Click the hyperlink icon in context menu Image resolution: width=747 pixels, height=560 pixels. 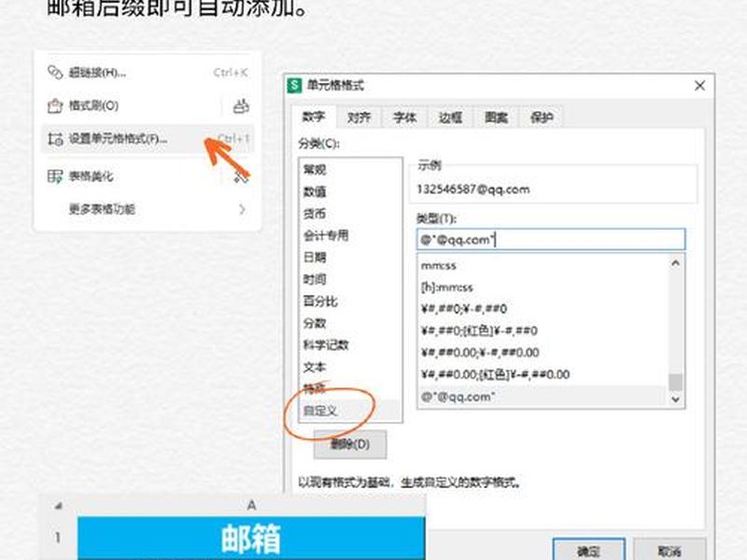[x=55, y=73]
